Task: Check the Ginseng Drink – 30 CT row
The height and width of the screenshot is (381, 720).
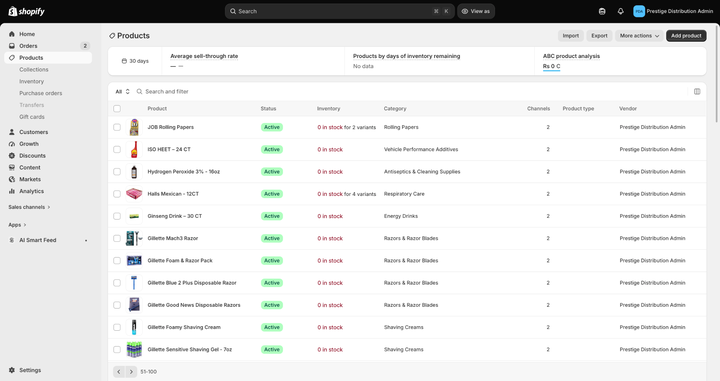Action: coord(117,216)
